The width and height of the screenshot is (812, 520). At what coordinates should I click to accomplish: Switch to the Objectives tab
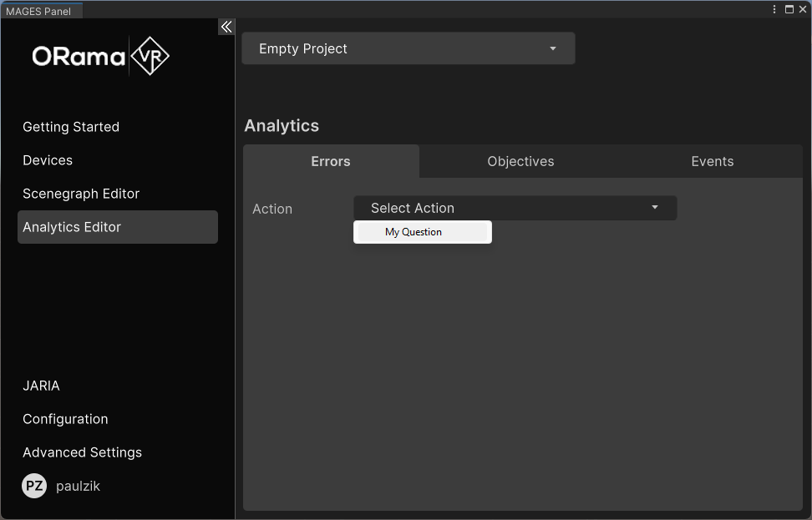pyautogui.click(x=520, y=161)
